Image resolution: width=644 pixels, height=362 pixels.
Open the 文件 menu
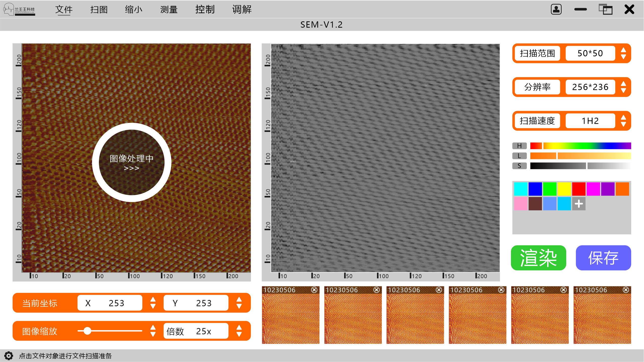[64, 10]
